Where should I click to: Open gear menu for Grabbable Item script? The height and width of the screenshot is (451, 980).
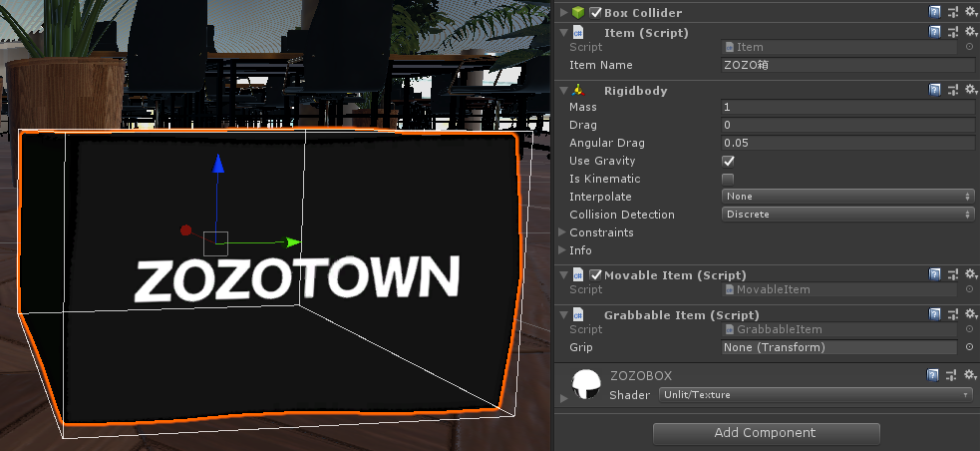pyautogui.click(x=971, y=314)
